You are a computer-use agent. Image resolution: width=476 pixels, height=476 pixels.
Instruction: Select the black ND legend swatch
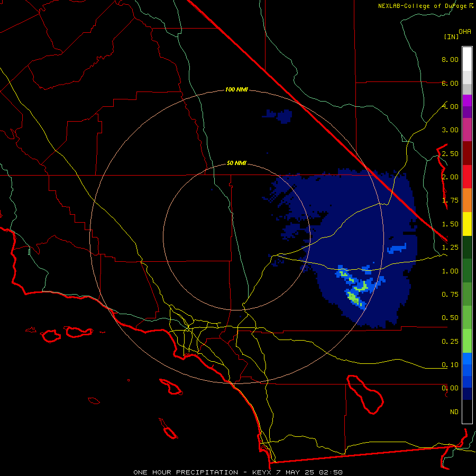click(x=467, y=411)
